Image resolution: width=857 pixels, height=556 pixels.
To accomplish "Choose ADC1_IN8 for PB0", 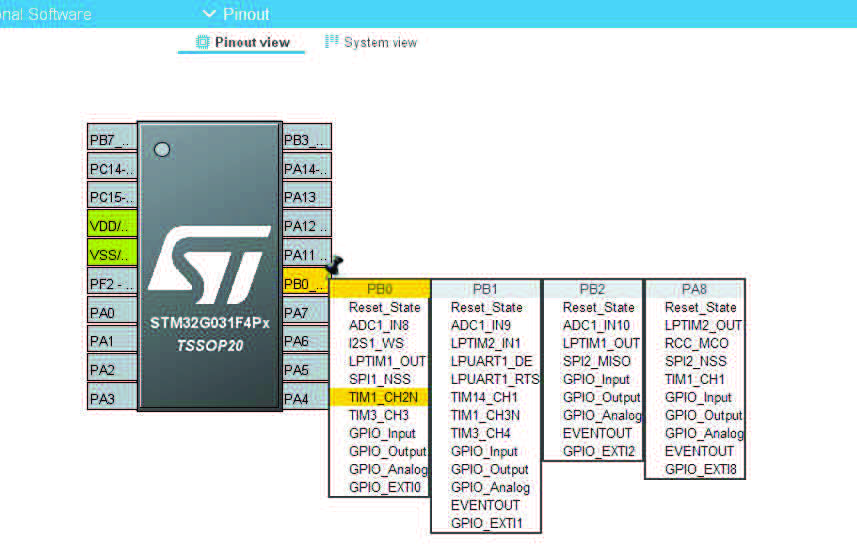I will (379, 325).
